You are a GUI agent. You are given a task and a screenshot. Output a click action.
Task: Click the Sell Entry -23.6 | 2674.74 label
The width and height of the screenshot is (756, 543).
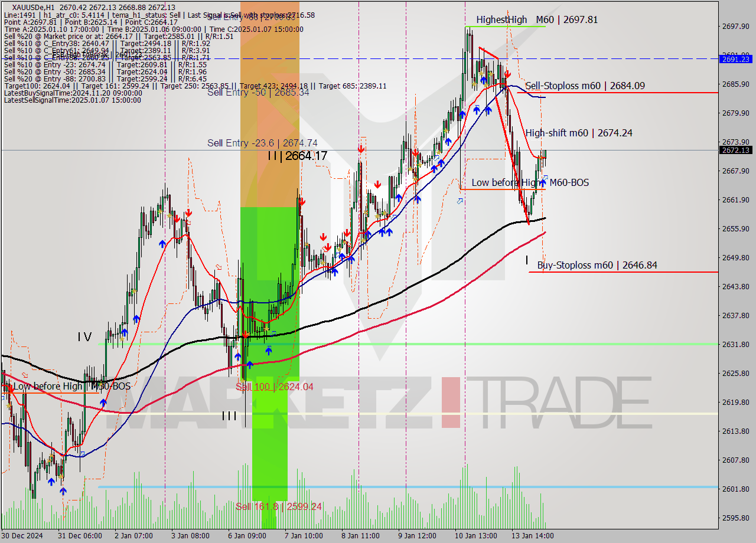click(x=262, y=143)
